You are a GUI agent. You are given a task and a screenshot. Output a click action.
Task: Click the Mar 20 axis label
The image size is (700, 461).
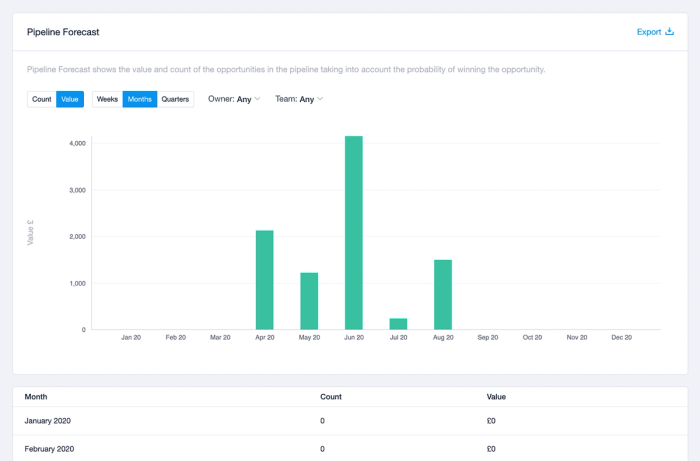tap(220, 337)
